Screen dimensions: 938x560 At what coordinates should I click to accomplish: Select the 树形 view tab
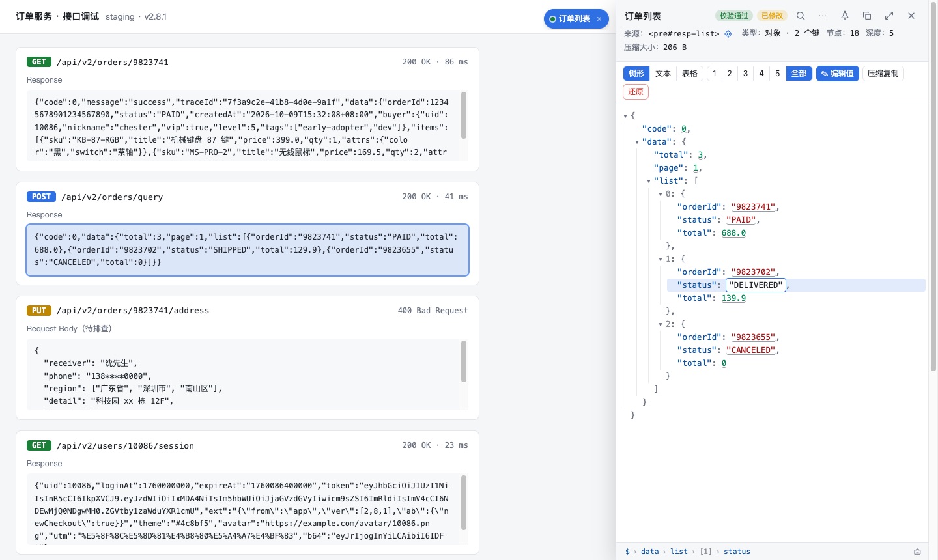point(636,74)
